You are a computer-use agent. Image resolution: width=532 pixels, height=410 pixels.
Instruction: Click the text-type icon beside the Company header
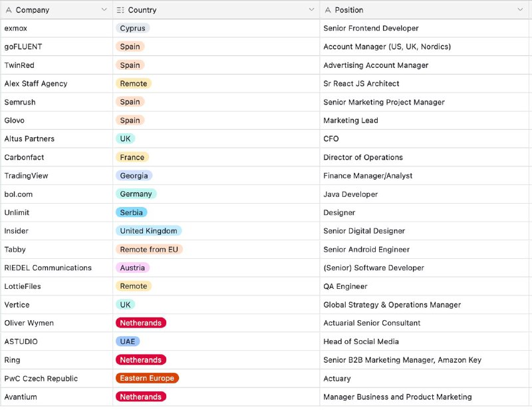click(9, 10)
